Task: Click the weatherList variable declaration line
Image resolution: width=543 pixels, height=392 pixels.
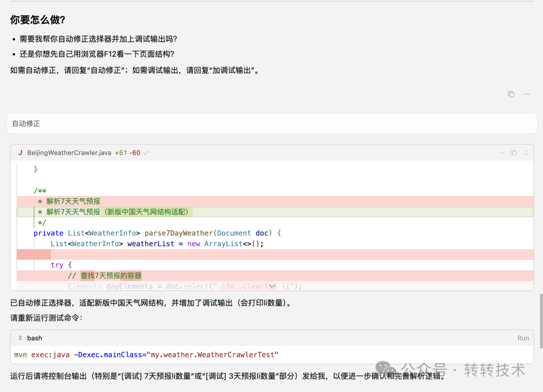Action: (x=157, y=244)
